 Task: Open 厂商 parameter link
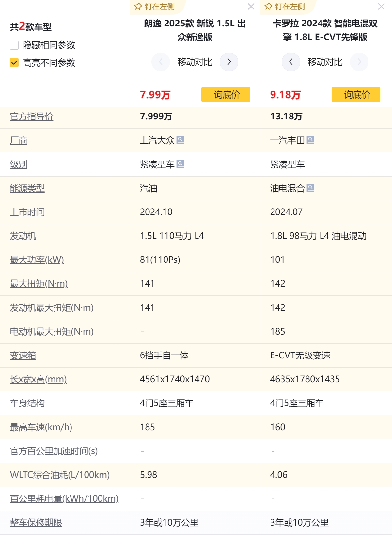pyautogui.click(x=19, y=140)
